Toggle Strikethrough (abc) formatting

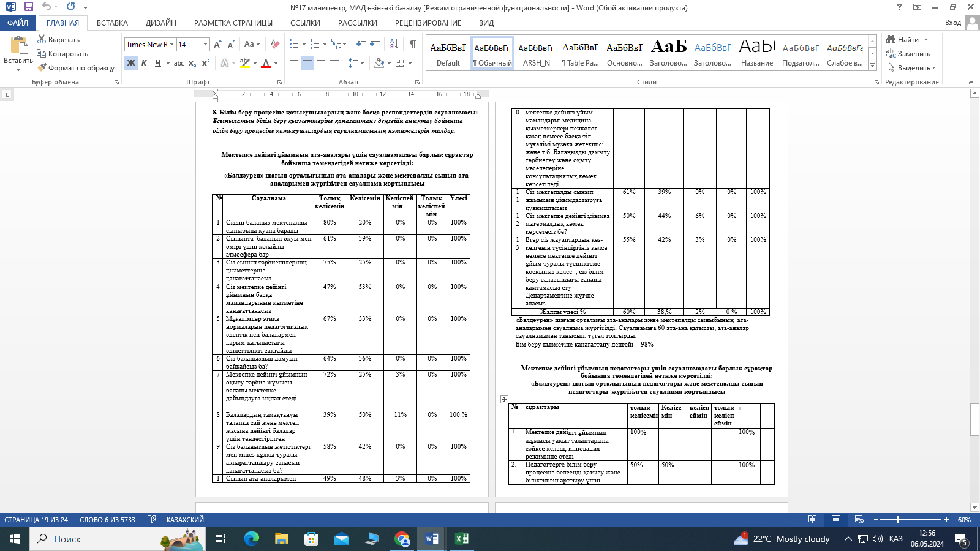pyautogui.click(x=179, y=63)
